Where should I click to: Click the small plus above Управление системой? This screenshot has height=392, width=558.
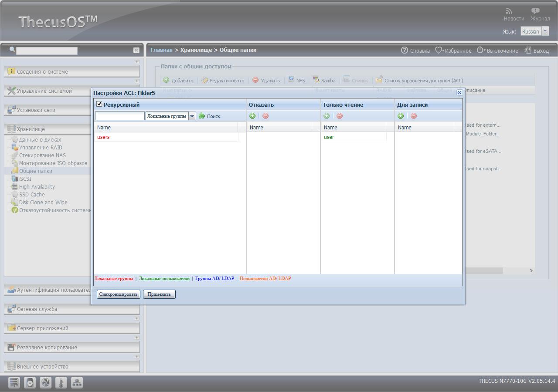pyautogui.click(x=137, y=81)
